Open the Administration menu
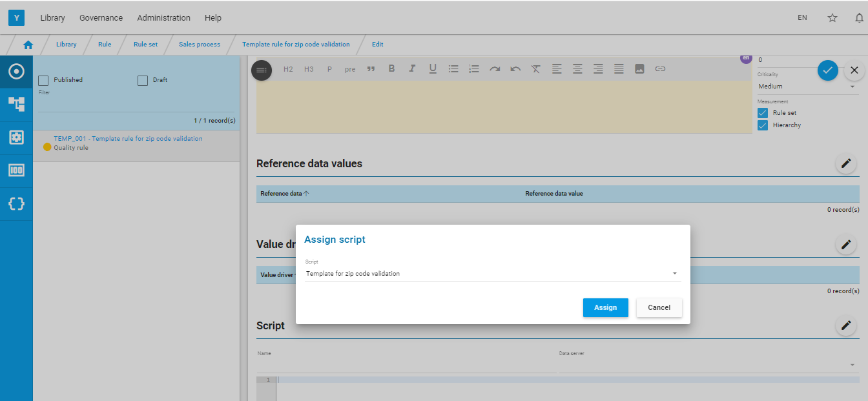The height and width of the screenshot is (401, 868). (x=163, y=18)
